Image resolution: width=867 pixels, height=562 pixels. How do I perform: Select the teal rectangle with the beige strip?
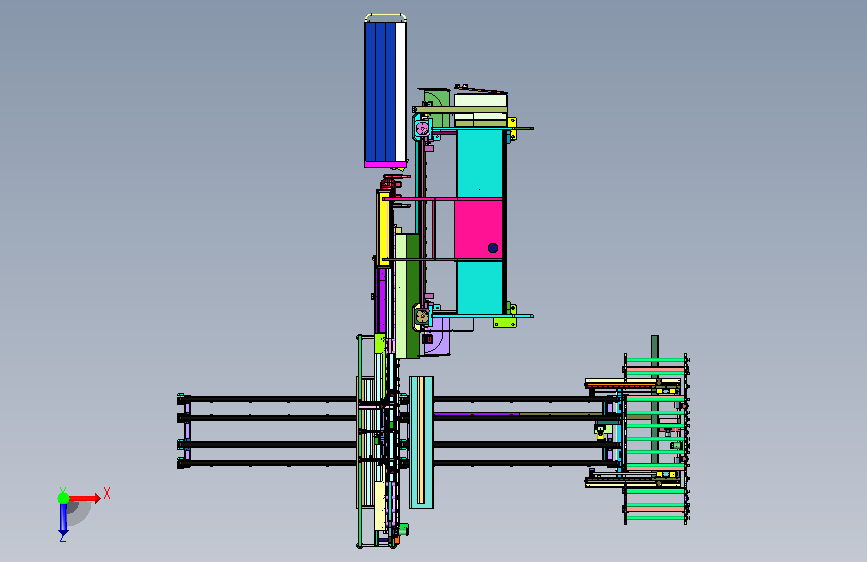[x=421, y=442]
